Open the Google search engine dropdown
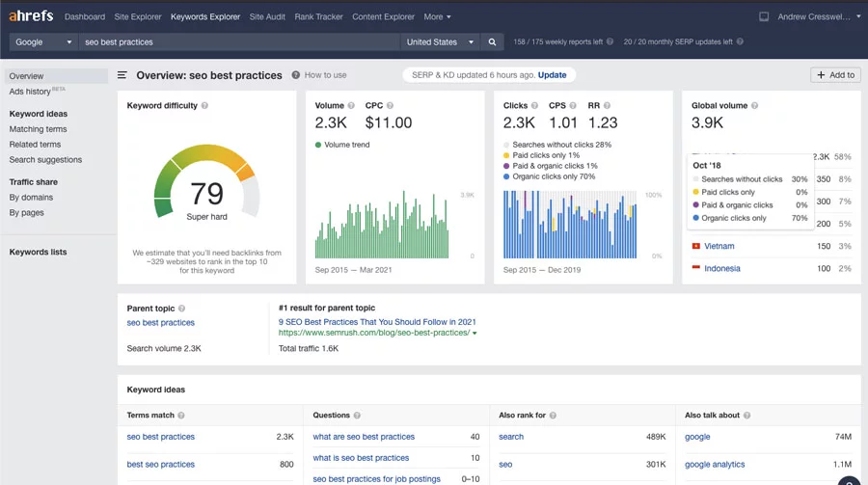868x485 pixels. coord(43,42)
